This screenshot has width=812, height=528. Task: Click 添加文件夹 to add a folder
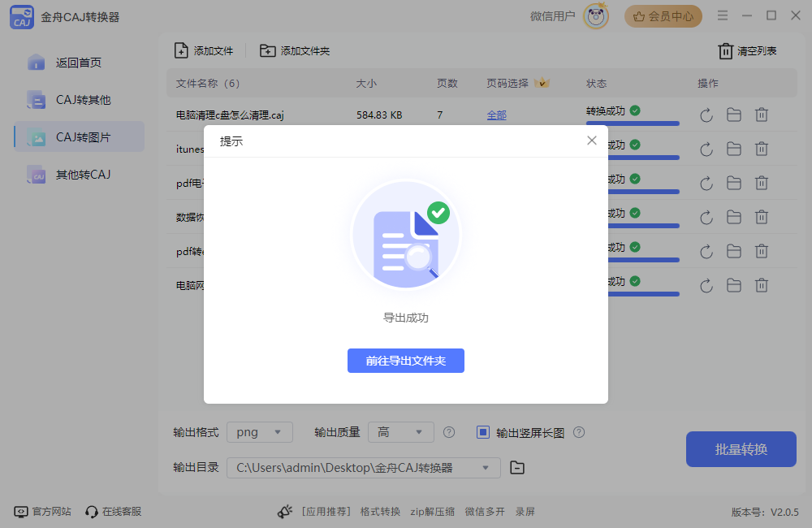(295, 51)
